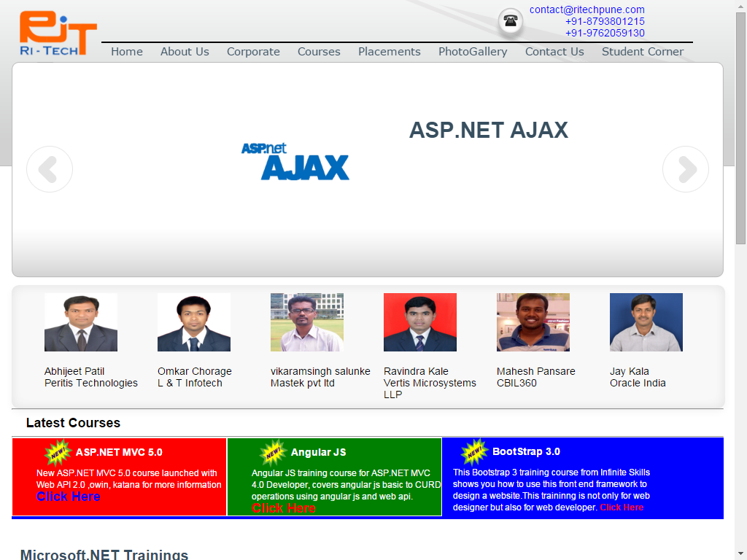747x560 pixels.
Task: Click contact@ritechpune.com email link
Action: coord(587,9)
